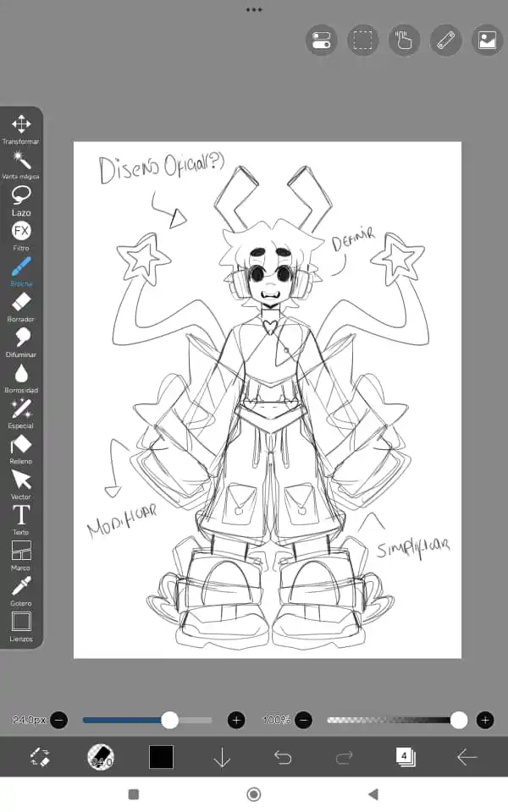Click the undo arrow button
Screen dimensions: 508x812
283,757
